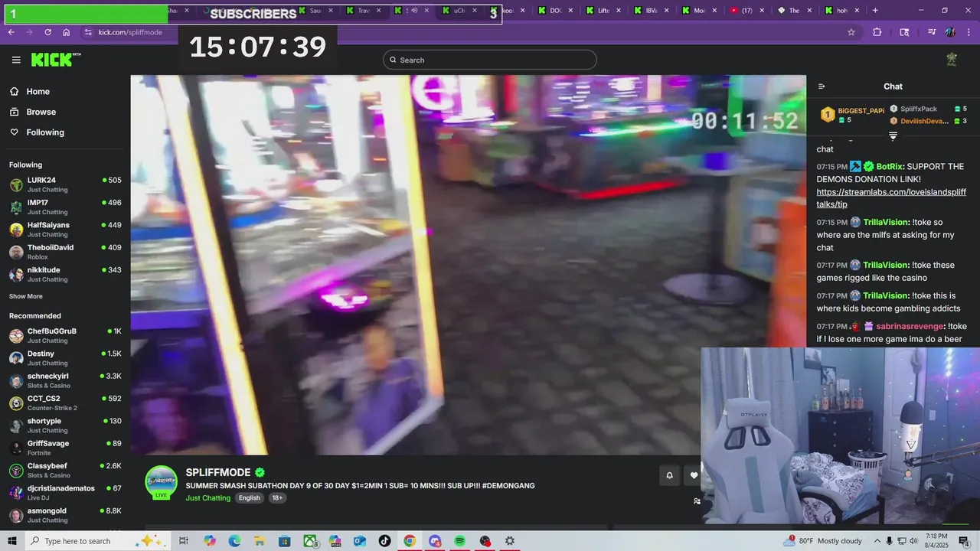Launch Microsoft Edge from taskbar

tap(234, 541)
